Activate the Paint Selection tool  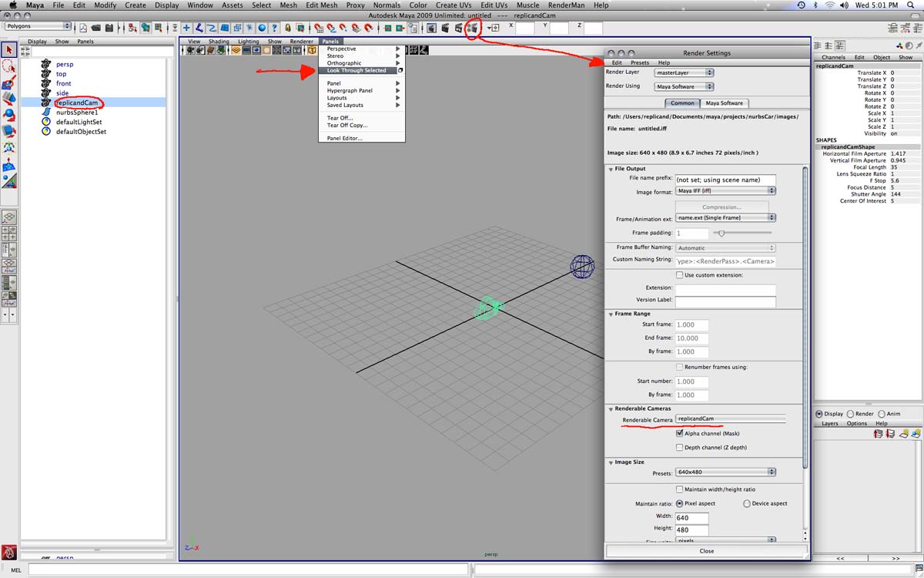click(x=9, y=82)
